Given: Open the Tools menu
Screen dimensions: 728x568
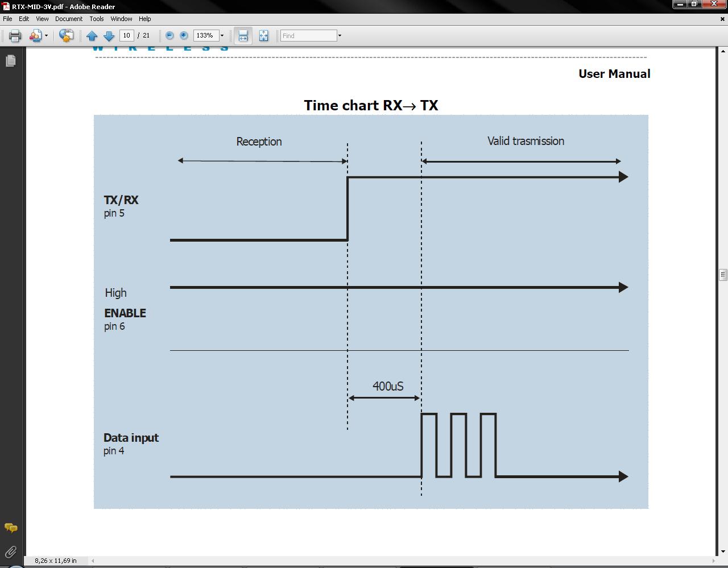Looking at the screenshot, I should 96,19.
